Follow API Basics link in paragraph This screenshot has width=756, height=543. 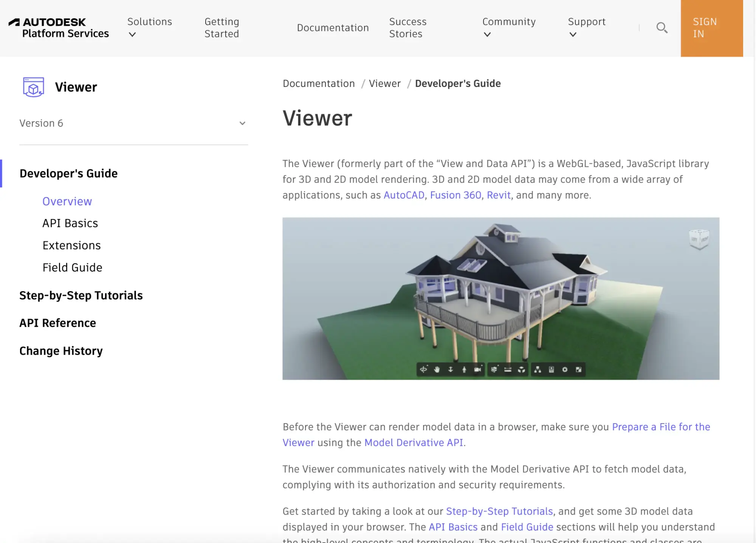click(453, 527)
